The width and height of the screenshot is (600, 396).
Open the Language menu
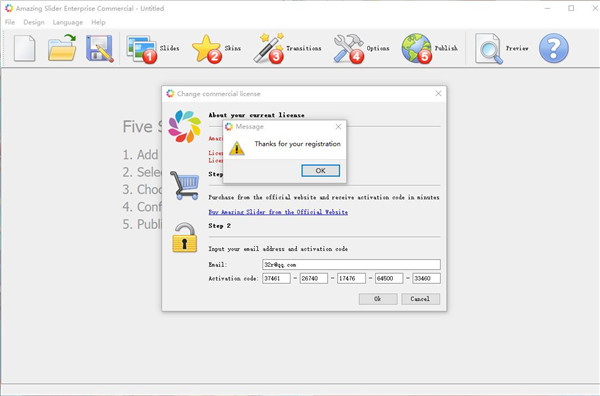[x=68, y=22]
